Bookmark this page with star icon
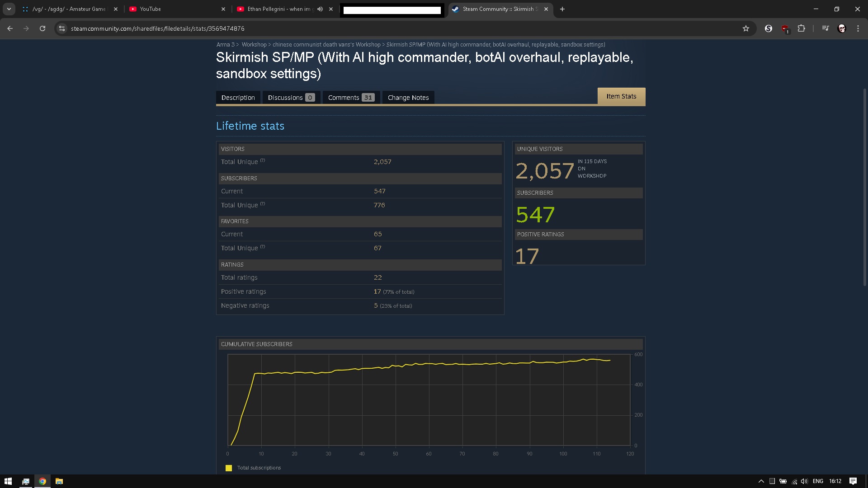The width and height of the screenshot is (868, 488). (745, 28)
